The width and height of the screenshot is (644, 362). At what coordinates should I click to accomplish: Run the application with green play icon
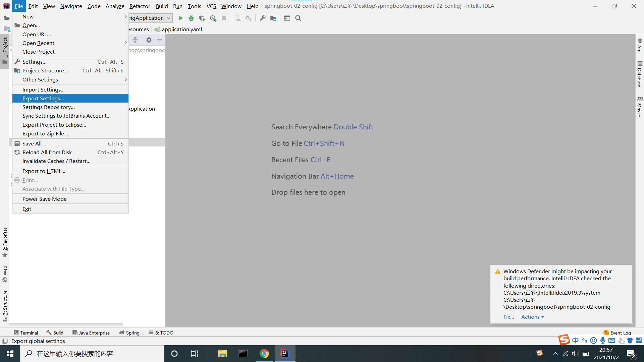click(180, 18)
